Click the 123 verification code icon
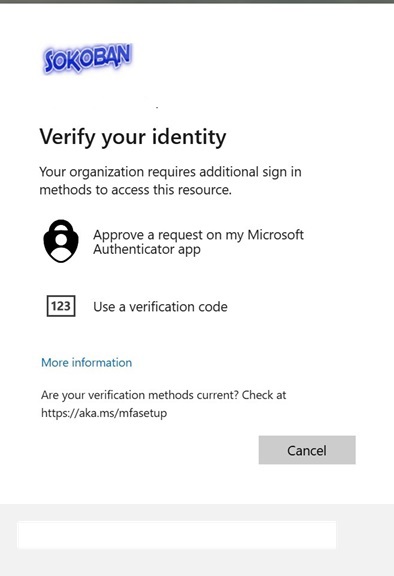This screenshot has height=576, width=394. click(61, 306)
